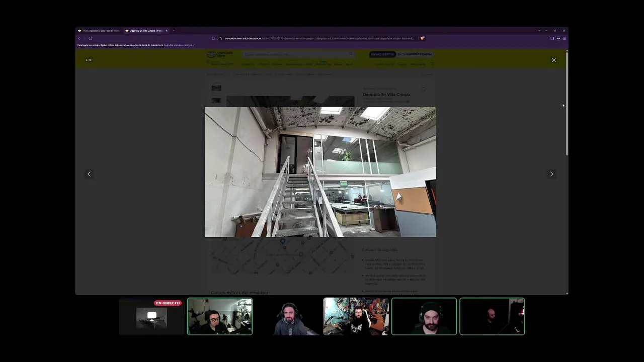Open a new browser tab
Viewport: 644px width, 362px height.
(x=174, y=31)
